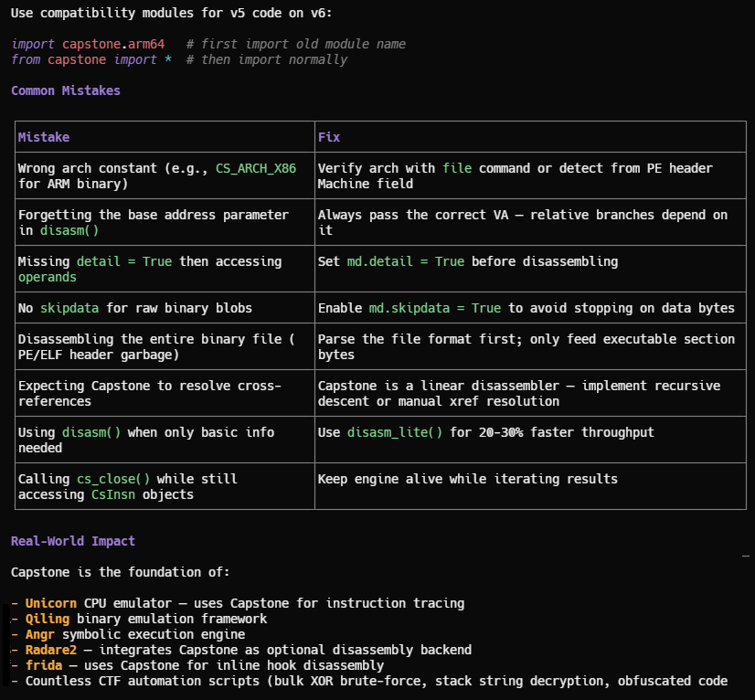Click the 'Mistake' column header

[44, 137]
